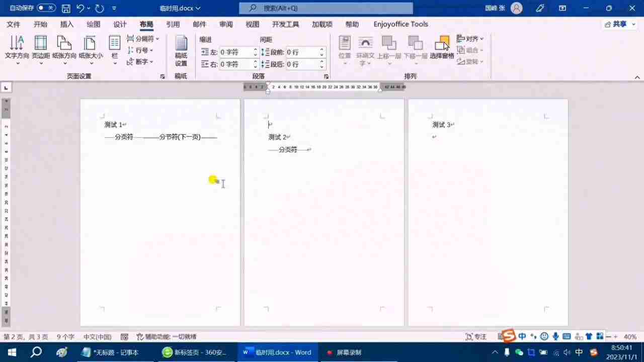Open the Quick Access Toolbar customize arrow
Screen dimensions: 644x362
pos(114,8)
